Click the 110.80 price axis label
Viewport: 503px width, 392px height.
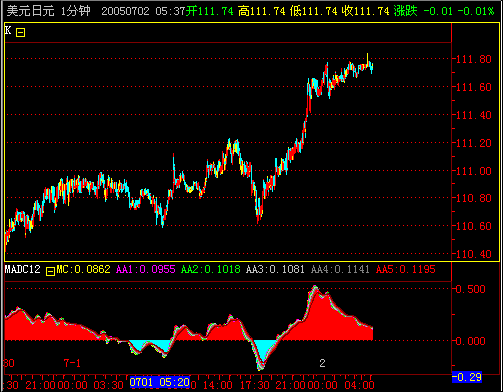(x=473, y=198)
